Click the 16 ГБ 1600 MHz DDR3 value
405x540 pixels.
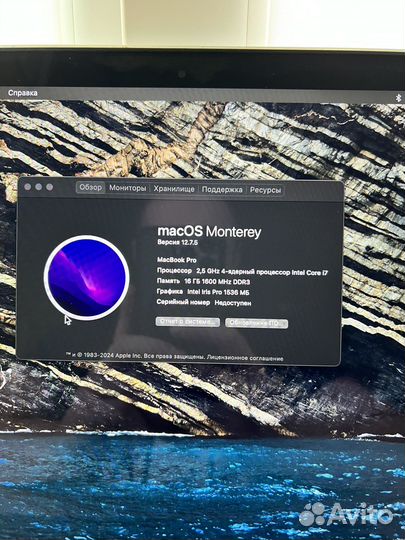(x=217, y=282)
